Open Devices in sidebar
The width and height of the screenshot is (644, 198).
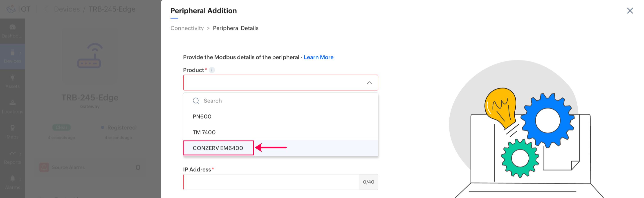(13, 56)
